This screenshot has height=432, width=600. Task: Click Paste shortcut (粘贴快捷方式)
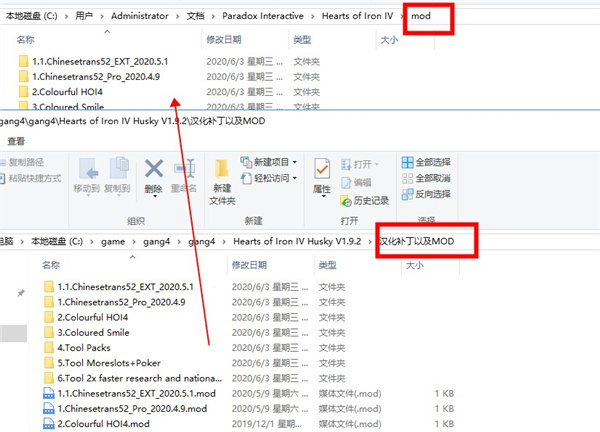(x=31, y=178)
